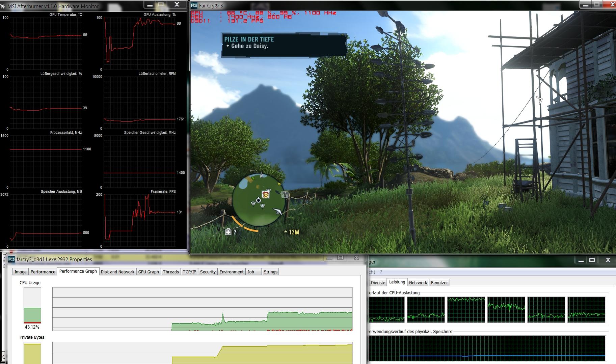Viewport: 616px width, 364px height.
Task: Switch to the GPU Graph tab
Action: click(x=149, y=272)
